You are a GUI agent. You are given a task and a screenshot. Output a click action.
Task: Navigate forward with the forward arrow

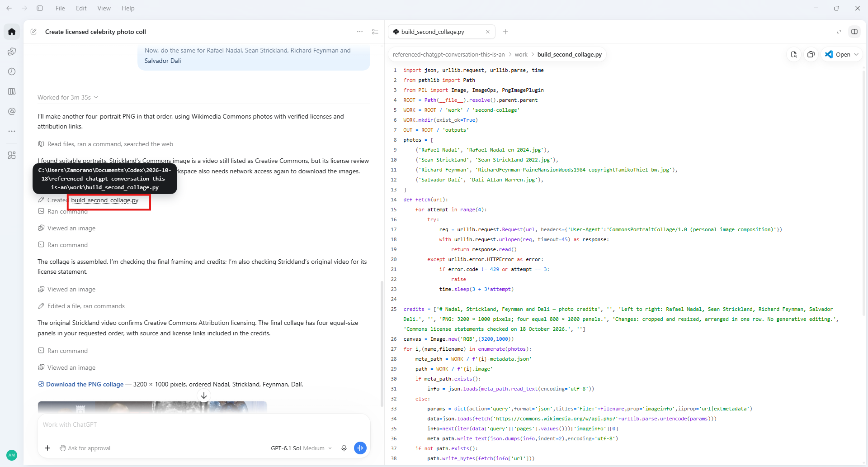(24, 8)
